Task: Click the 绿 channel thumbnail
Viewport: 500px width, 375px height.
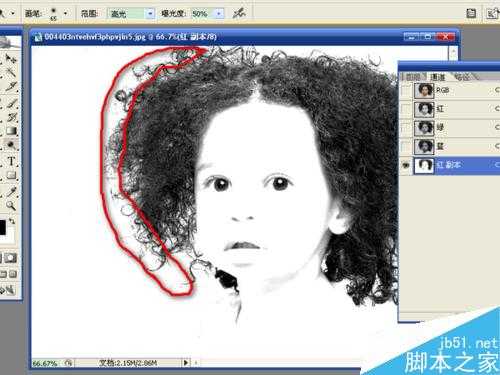Action: pos(424,128)
